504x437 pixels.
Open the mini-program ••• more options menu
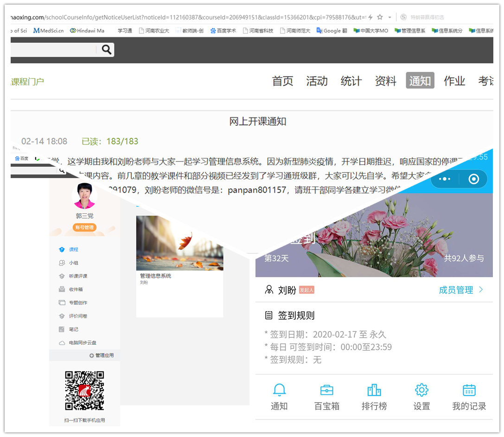pos(444,179)
